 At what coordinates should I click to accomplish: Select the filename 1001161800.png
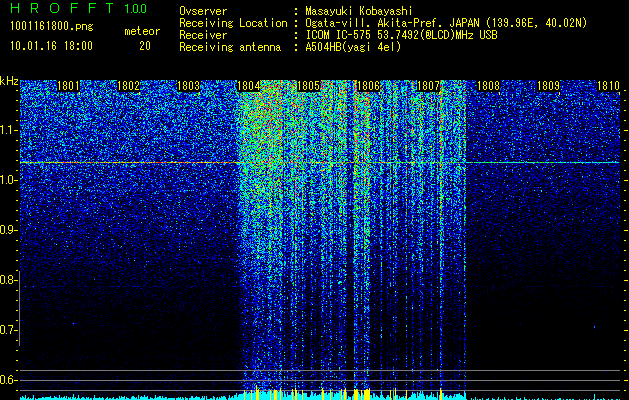[52, 26]
